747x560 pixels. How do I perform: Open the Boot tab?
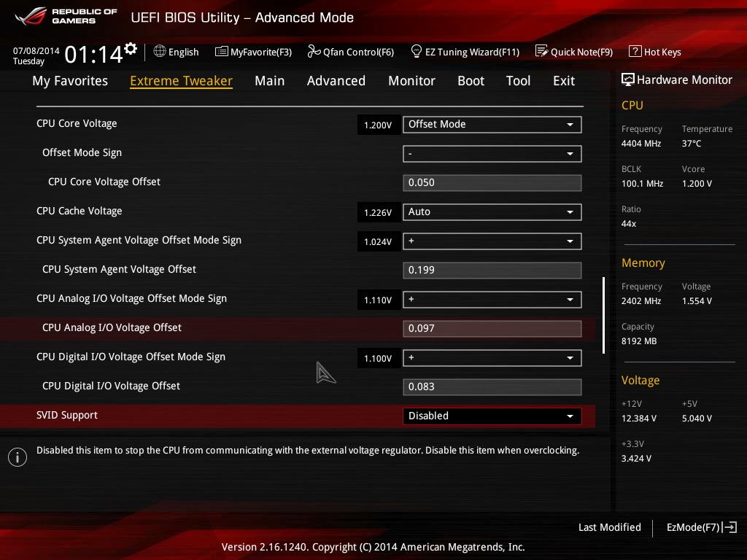click(471, 81)
